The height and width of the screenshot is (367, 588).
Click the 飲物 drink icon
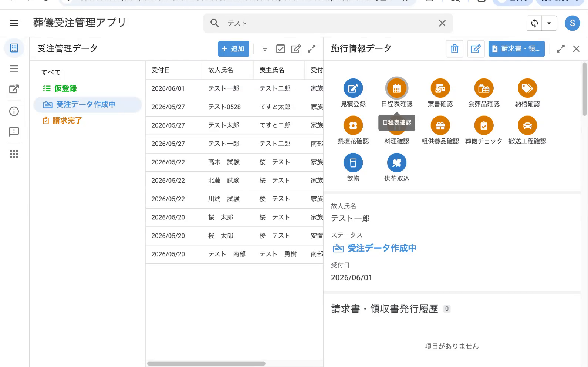[x=353, y=163]
